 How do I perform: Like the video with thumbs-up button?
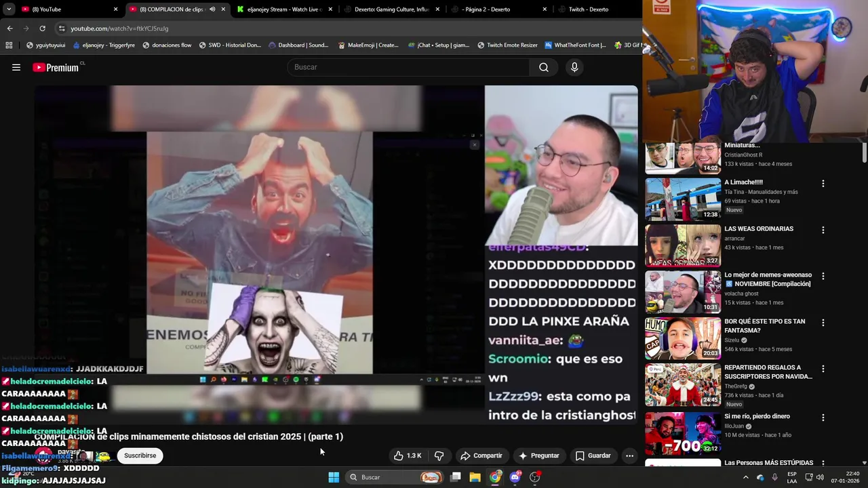click(x=408, y=455)
